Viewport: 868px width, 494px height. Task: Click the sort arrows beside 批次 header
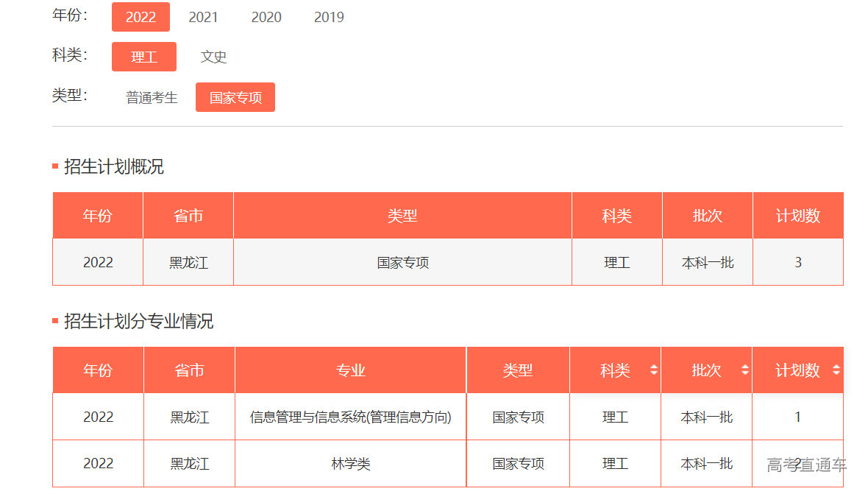(745, 370)
